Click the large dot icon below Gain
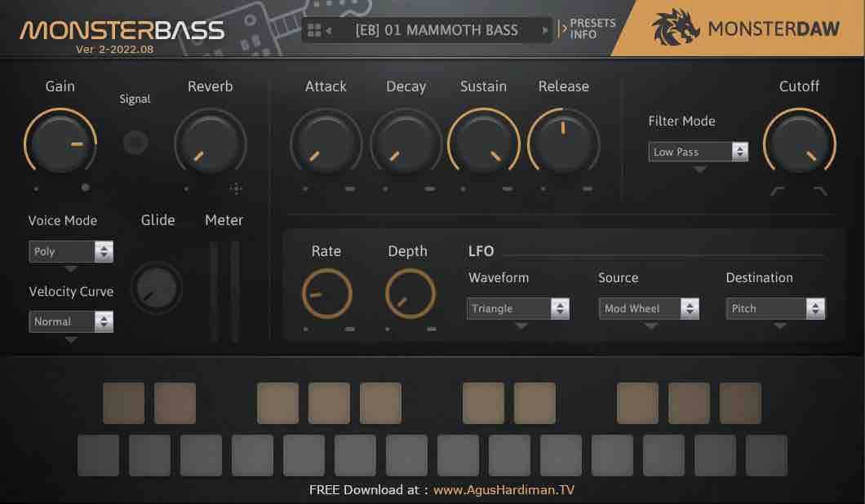The width and height of the screenshot is (865, 504). click(x=86, y=188)
